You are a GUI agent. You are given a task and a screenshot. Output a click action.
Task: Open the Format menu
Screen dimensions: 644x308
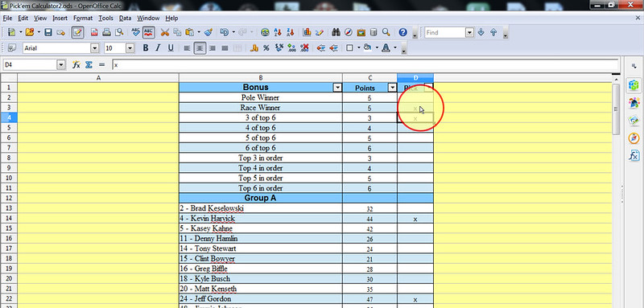(83, 18)
